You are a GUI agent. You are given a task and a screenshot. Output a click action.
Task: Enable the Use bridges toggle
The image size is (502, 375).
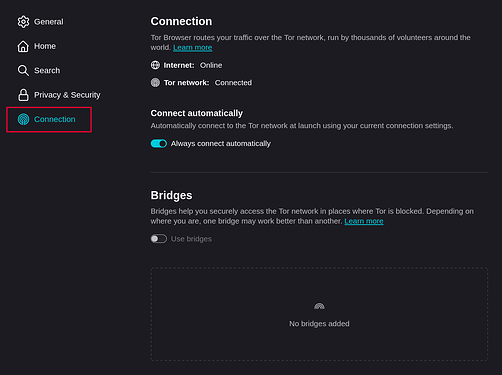(x=159, y=239)
